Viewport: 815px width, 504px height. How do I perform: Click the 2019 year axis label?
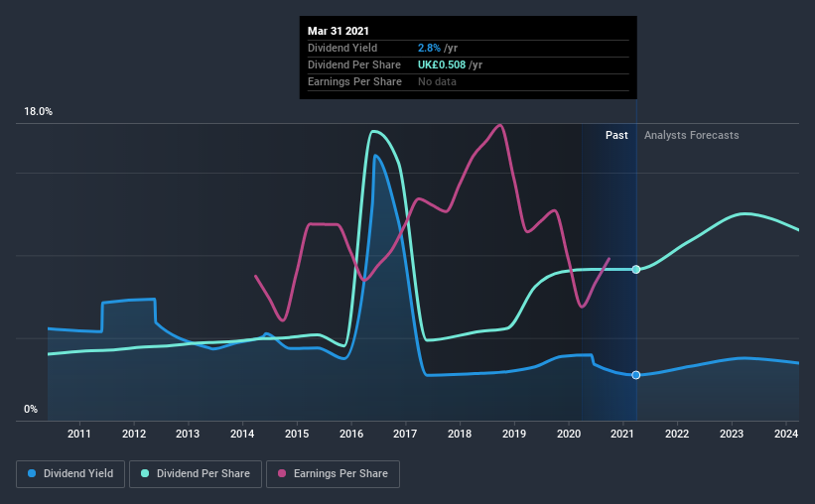click(x=514, y=434)
